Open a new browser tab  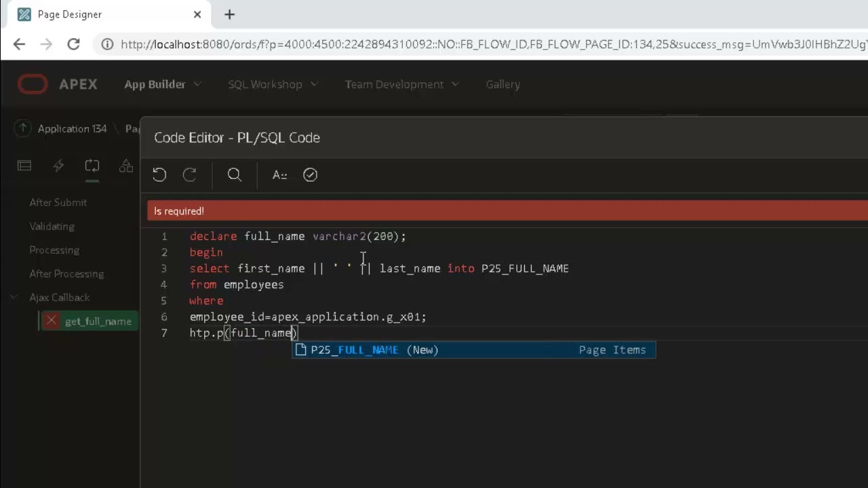229,14
